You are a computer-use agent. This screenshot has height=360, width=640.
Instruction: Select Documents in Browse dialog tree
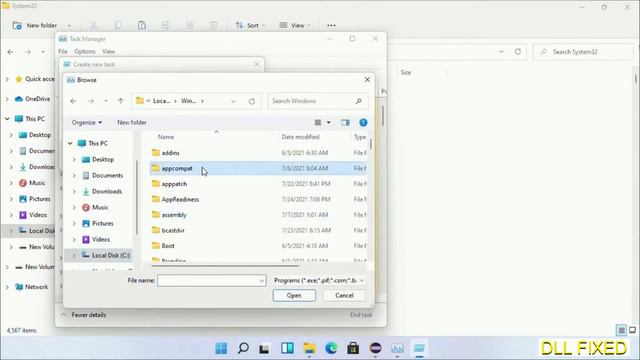tap(102, 176)
